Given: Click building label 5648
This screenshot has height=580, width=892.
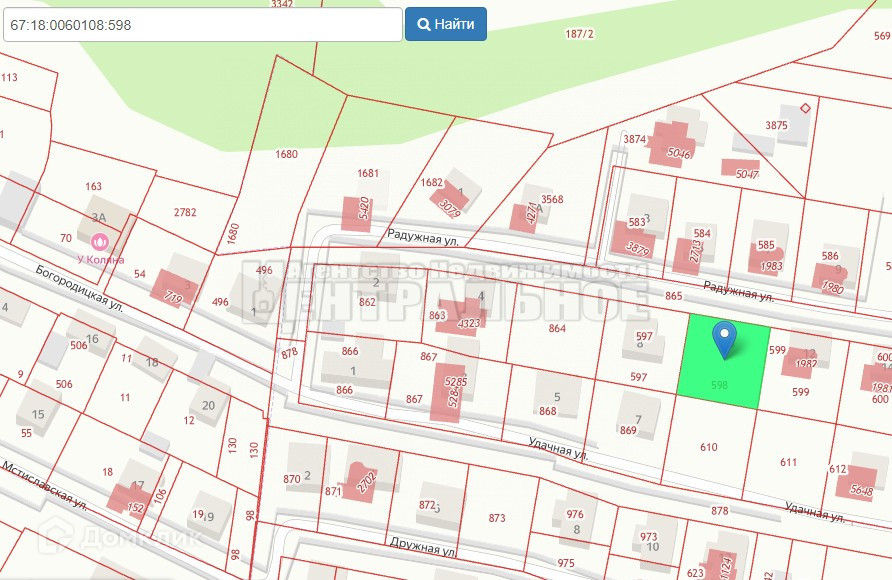Looking at the screenshot, I should click(861, 489).
